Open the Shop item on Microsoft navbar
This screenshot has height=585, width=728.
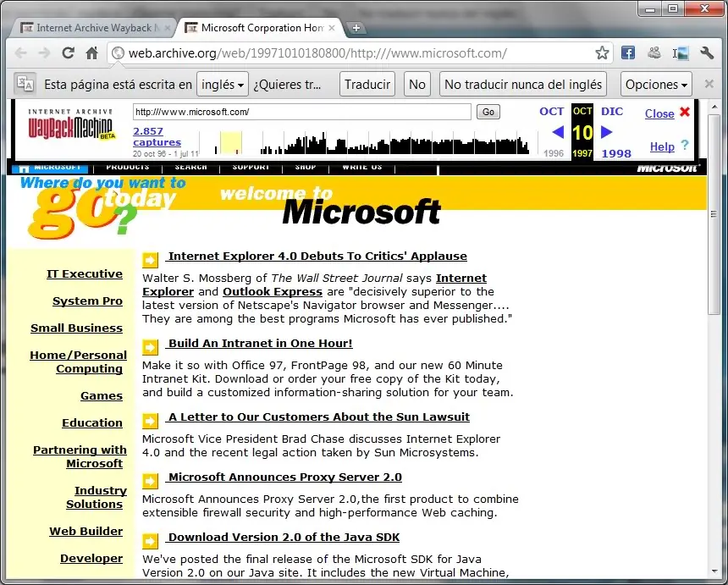(x=305, y=167)
